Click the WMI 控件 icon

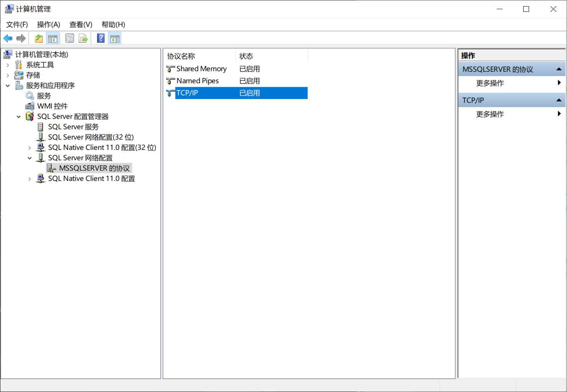[30, 106]
